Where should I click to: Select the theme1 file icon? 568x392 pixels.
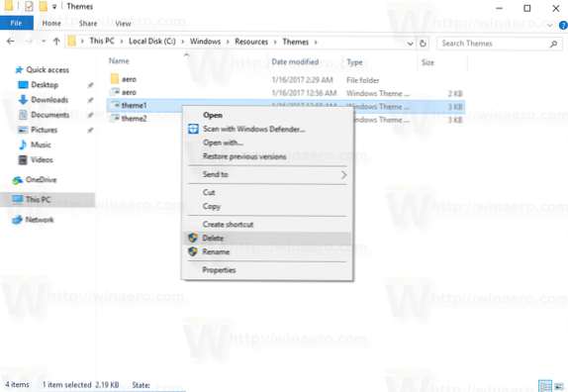coord(115,105)
